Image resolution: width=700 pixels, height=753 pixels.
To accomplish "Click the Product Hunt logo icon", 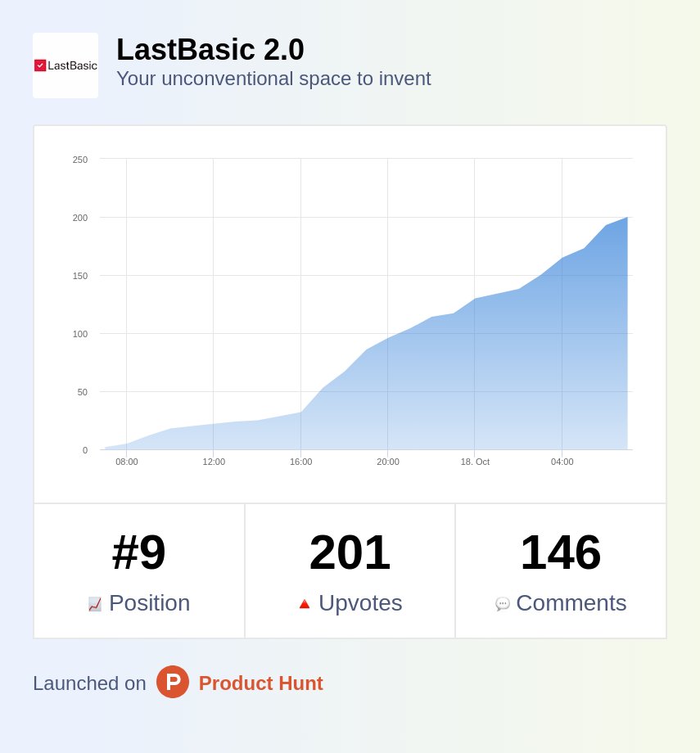I will pos(173,682).
